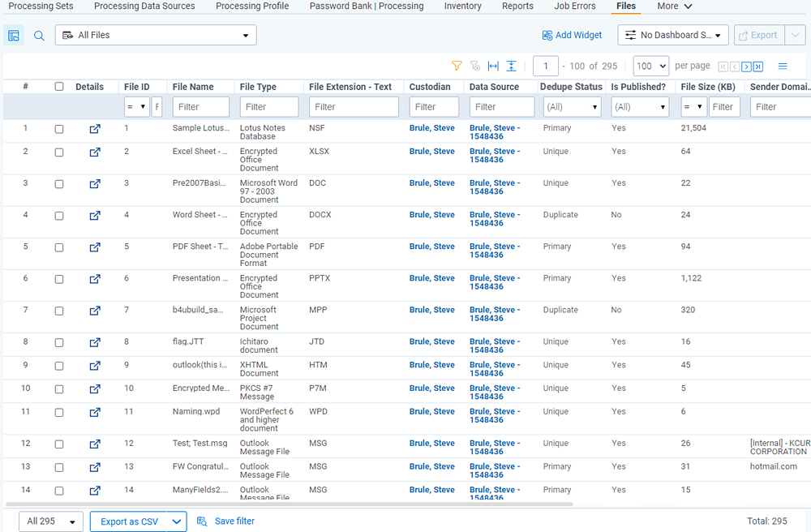The width and height of the screenshot is (811, 532).
Task: Open details for Pre2007Basi row
Action: [x=95, y=183]
